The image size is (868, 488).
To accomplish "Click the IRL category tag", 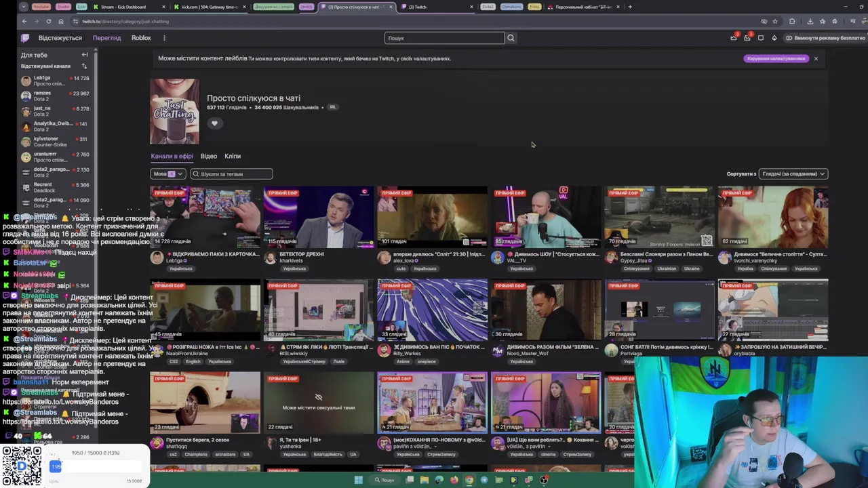I will (x=332, y=107).
